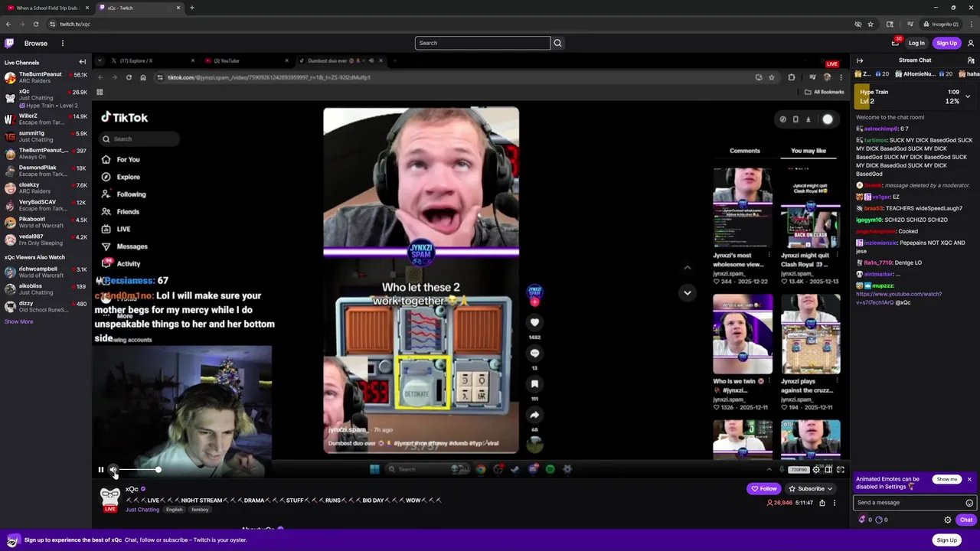Open the emote picker in message box
The image size is (980, 551).
(x=969, y=503)
